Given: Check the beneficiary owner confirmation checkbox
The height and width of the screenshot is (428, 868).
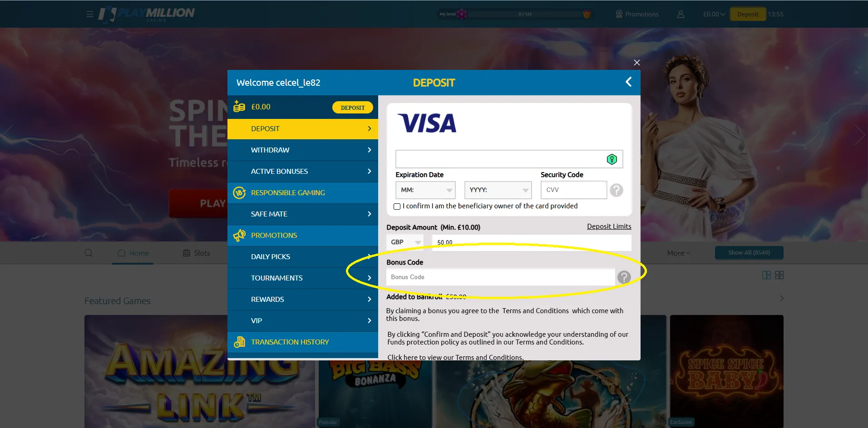Looking at the screenshot, I should [x=397, y=207].
